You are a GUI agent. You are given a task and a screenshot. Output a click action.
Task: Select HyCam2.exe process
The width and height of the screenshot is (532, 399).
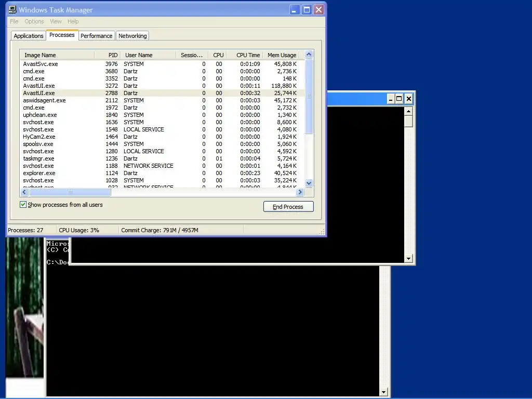tap(162, 137)
